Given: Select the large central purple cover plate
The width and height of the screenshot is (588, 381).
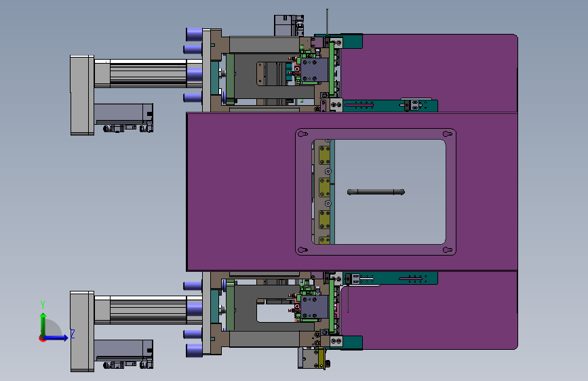Looking at the screenshot, I should click(240, 191).
